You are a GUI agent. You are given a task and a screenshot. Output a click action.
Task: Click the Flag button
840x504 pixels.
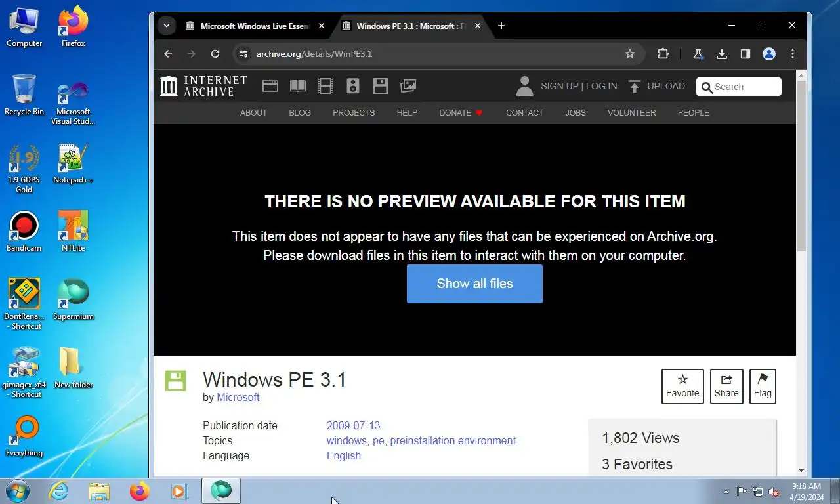tap(763, 387)
